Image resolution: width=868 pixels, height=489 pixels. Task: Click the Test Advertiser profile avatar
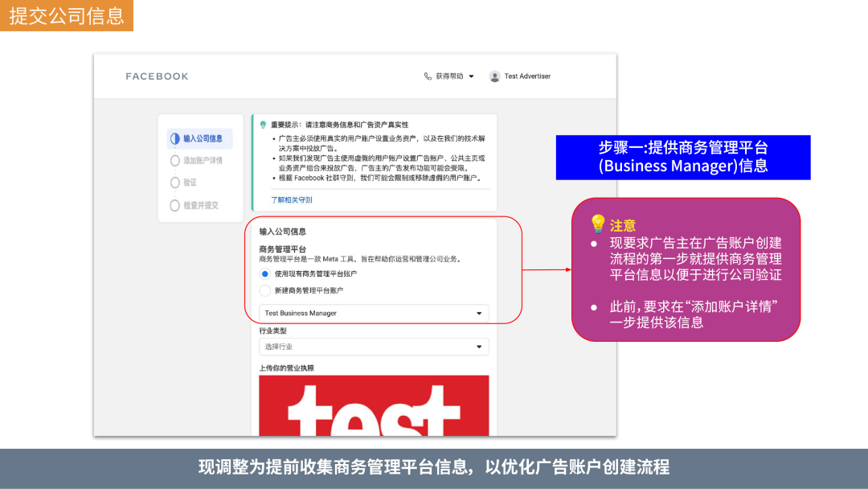(494, 76)
